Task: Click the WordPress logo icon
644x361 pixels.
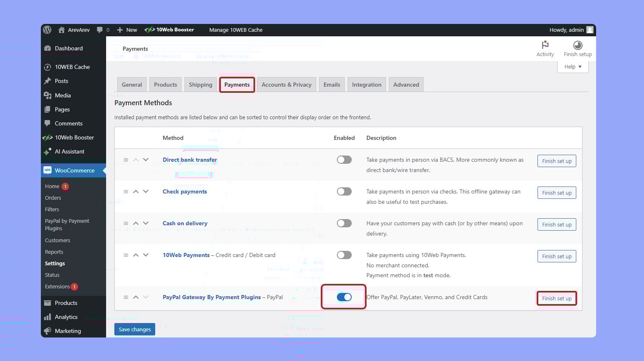Action: point(47,30)
